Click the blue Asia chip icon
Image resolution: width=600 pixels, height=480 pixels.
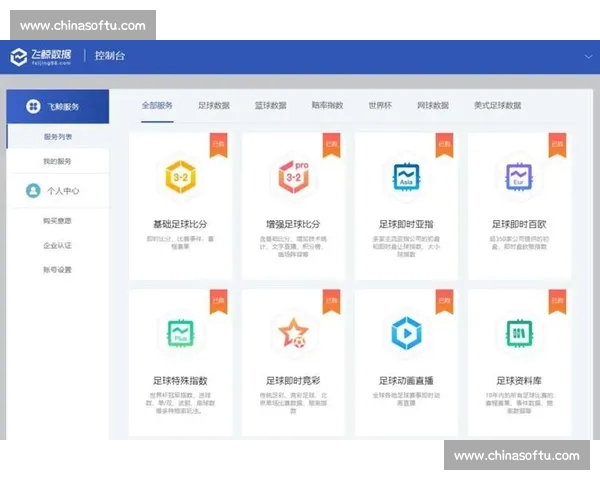click(x=406, y=177)
